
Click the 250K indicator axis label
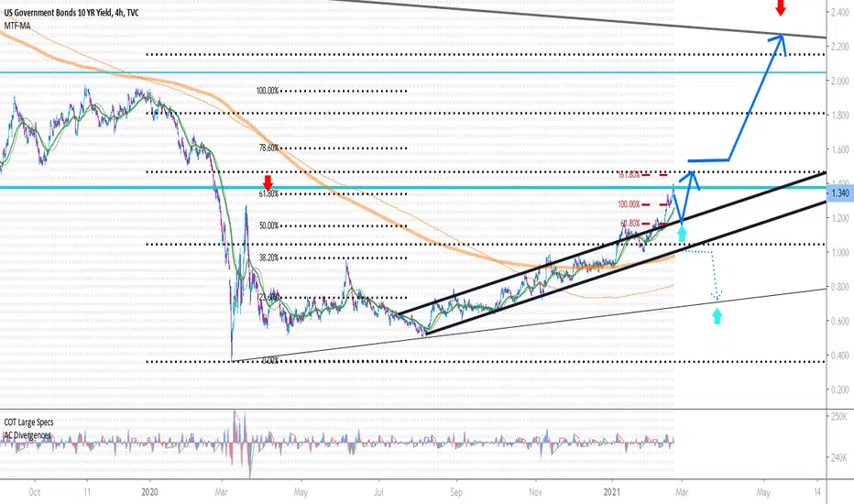839,417
